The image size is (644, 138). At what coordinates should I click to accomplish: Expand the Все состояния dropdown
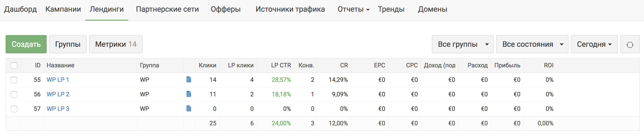coord(532,44)
